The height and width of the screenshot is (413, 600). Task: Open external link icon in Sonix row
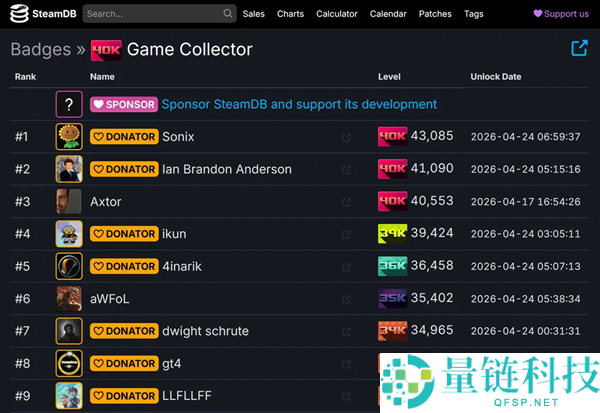point(346,137)
